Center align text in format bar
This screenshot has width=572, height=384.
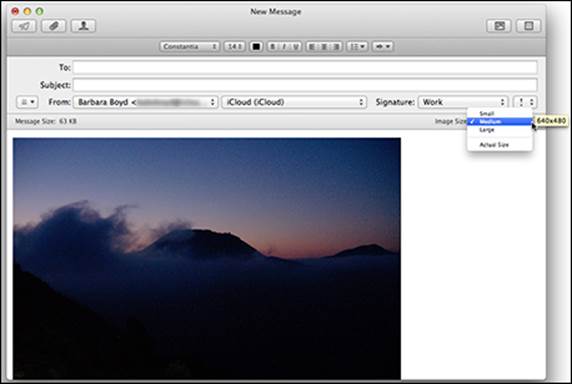324,47
